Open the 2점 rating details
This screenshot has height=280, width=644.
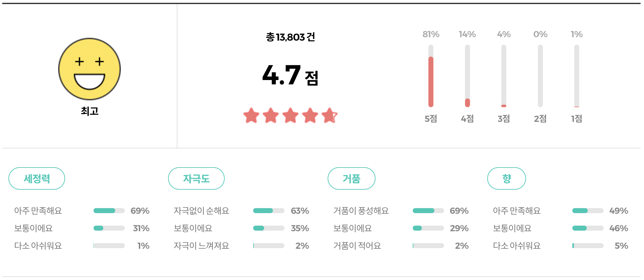click(x=540, y=77)
